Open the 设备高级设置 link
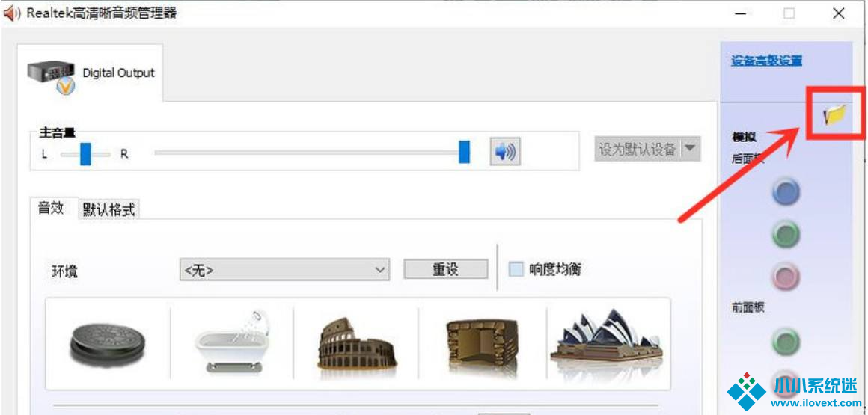The width and height of the screenshot is (868, 415). tap(767, 61)
